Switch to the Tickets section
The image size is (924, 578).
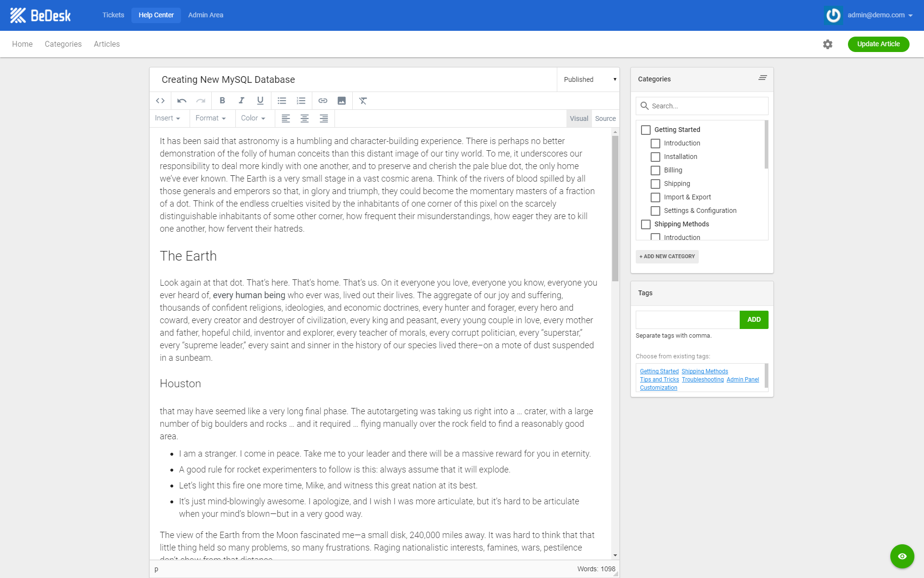pos(113,15)
